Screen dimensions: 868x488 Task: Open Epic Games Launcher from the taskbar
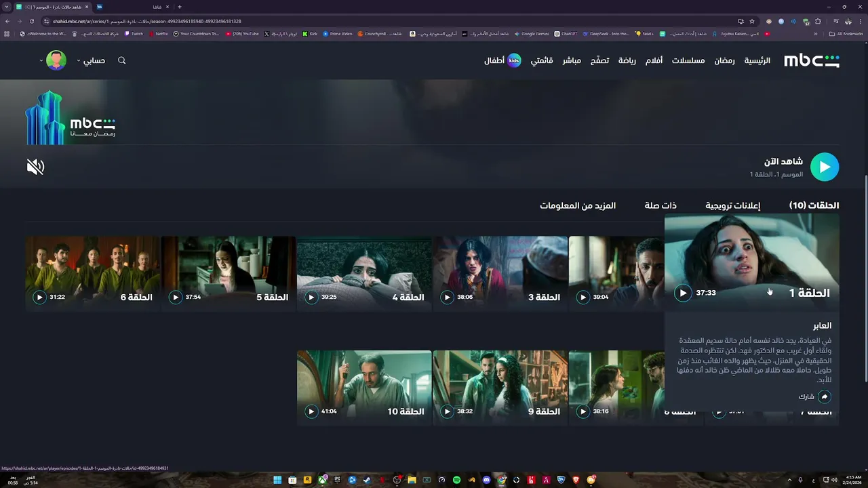point(337,480)
